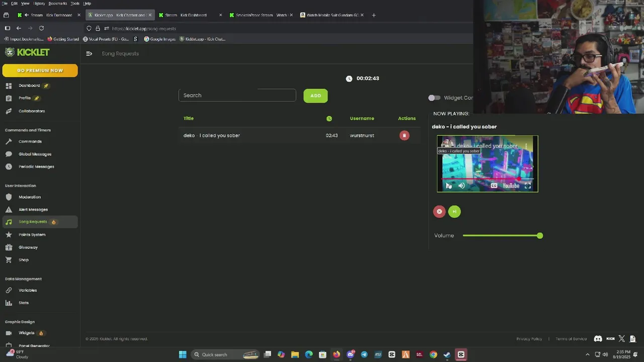Go to Collaborators in the sidebar
The height and width of the screenshot is (362, 644).
32,111
